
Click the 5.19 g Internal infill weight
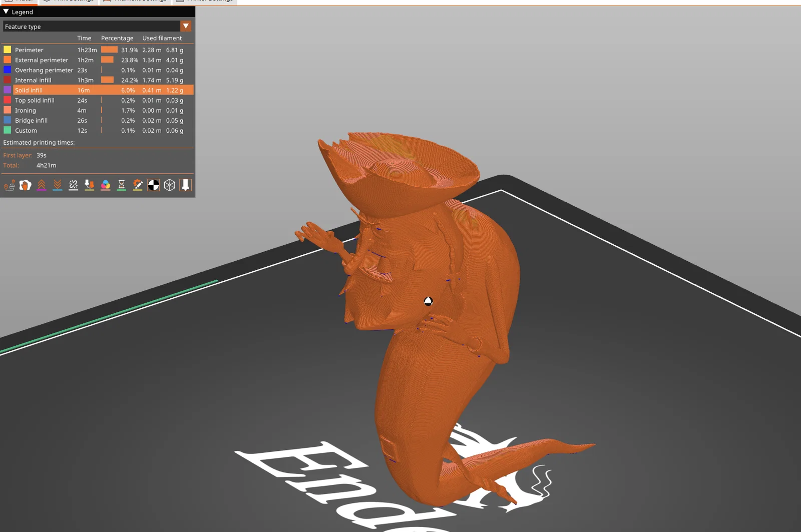[175, 80]
